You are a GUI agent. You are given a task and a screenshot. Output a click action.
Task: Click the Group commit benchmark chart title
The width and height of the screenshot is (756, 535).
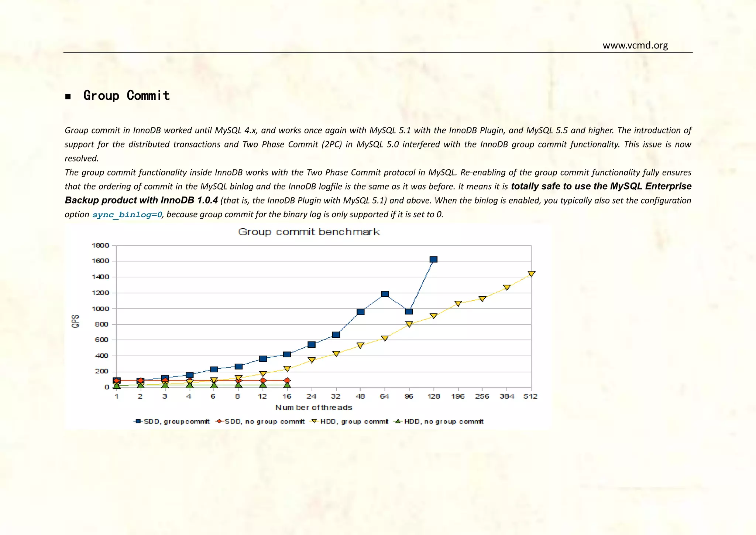click(309, 232)
